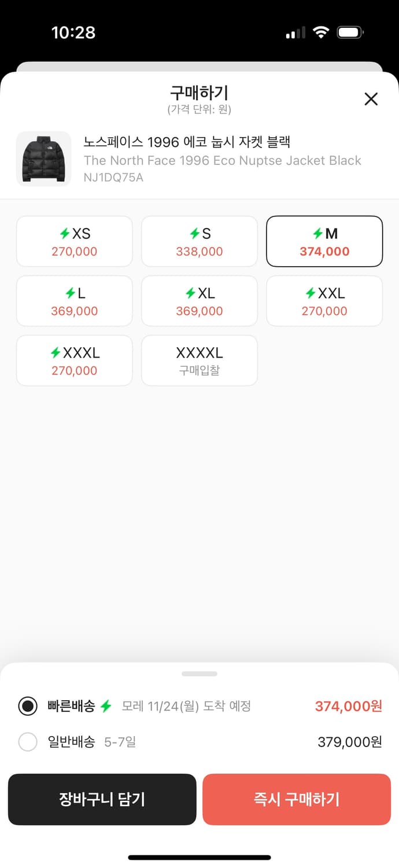This screenshot has height=868, width=399.
Task: Tap the Wi-Fi status icon
Action: [320, 33]
